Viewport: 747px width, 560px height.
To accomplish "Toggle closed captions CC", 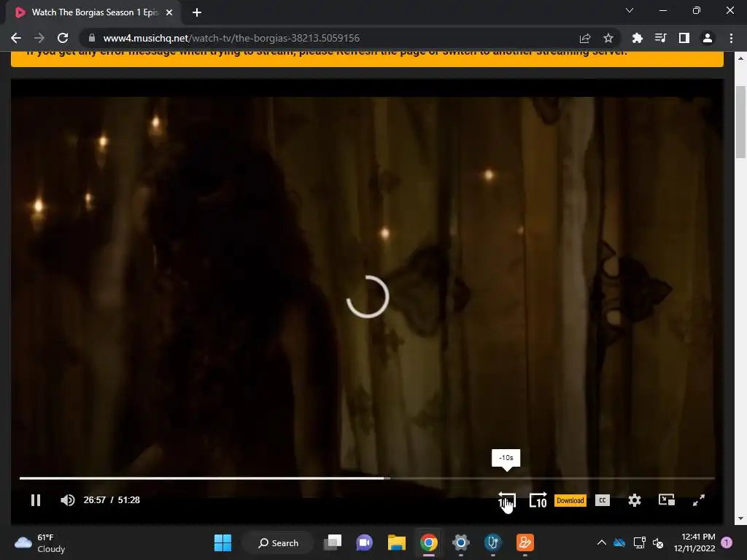I will click(603, 500).
